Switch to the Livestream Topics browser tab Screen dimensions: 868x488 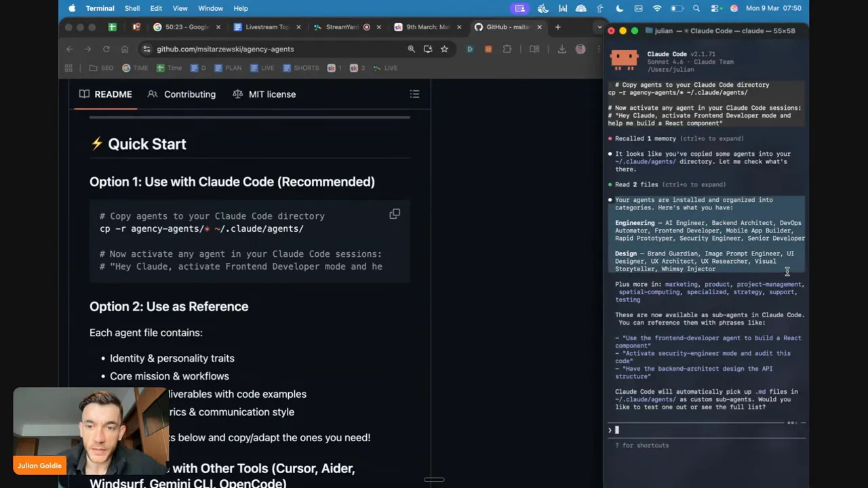pyautogui.click(x=267, y=27)
